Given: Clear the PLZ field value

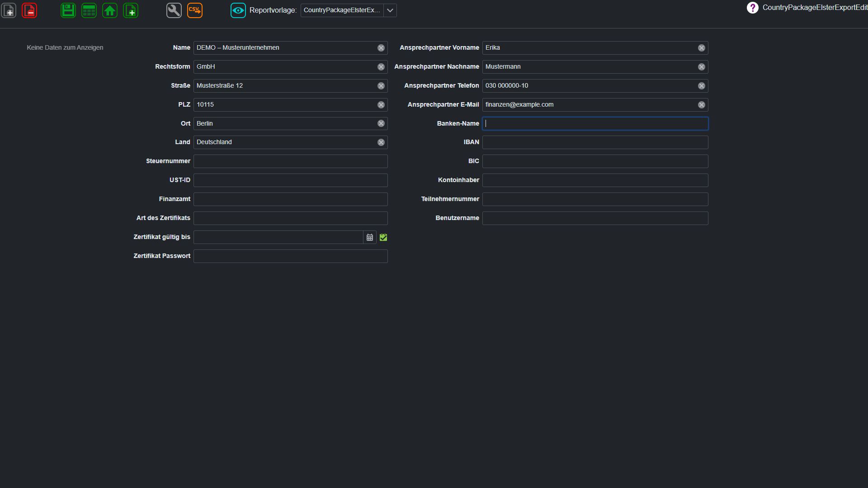Looking at the screenshot, I should tap(381, 105).
